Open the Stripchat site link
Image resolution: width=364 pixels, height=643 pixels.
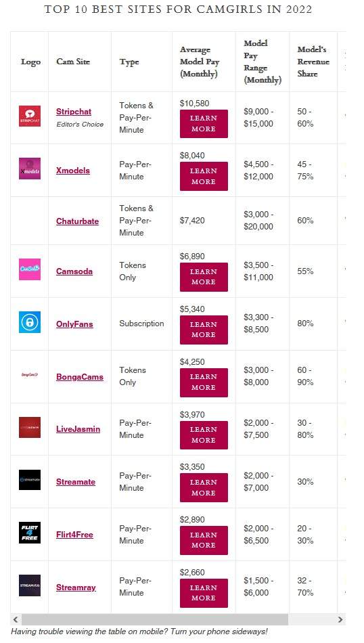74,112
